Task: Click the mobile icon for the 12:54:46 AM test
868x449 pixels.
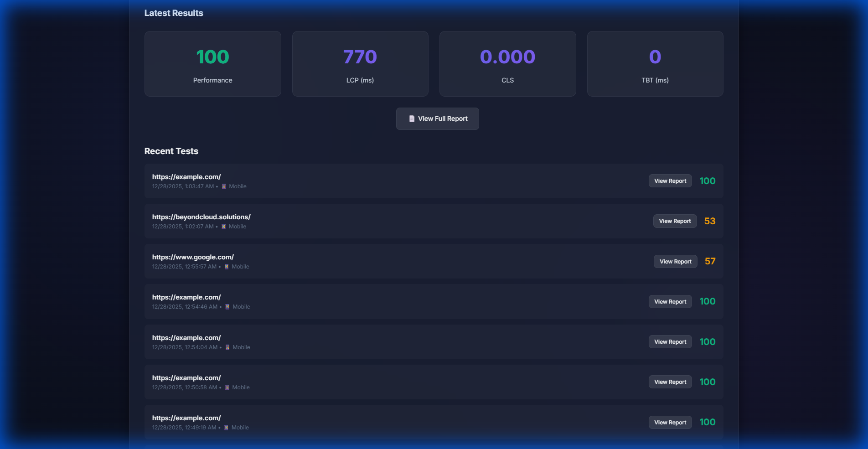Action: pos(227,307)
